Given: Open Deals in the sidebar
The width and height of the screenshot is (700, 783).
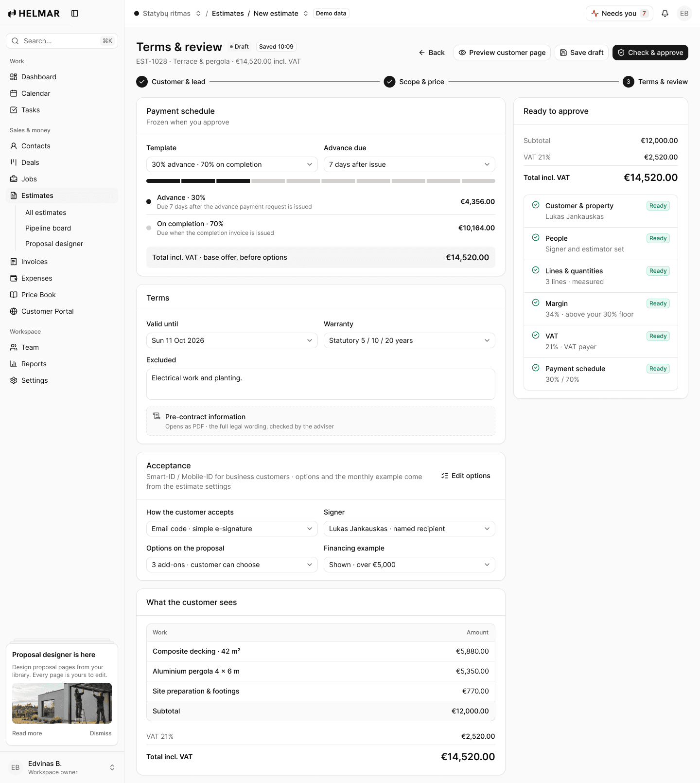Looking at the screenshot, I should (x=62, y=162).
